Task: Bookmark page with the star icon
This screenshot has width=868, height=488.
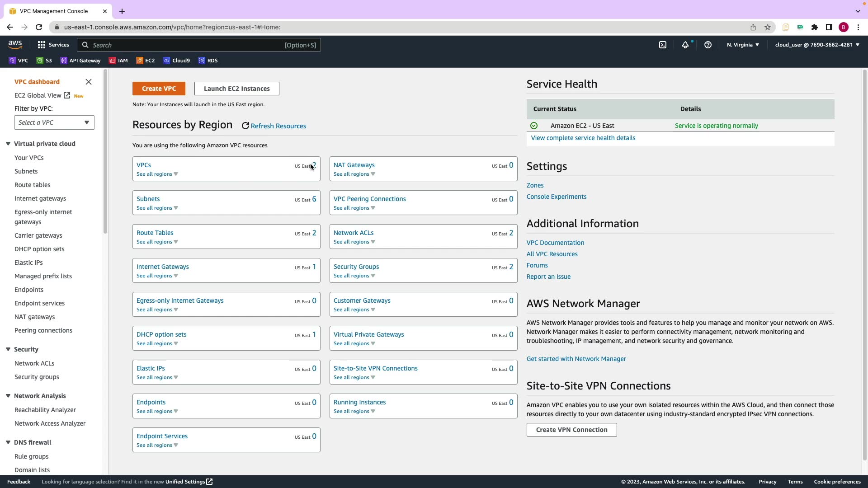Action: pos(768,27)
